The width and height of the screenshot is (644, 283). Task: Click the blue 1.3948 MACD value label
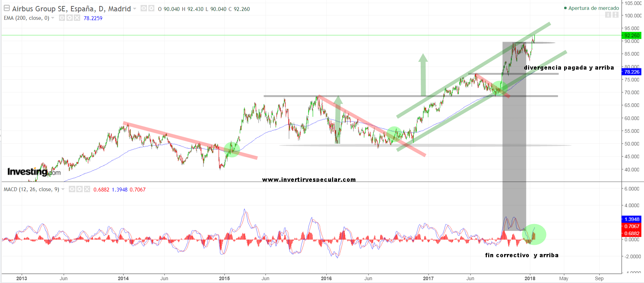click(x=631, y=219)
